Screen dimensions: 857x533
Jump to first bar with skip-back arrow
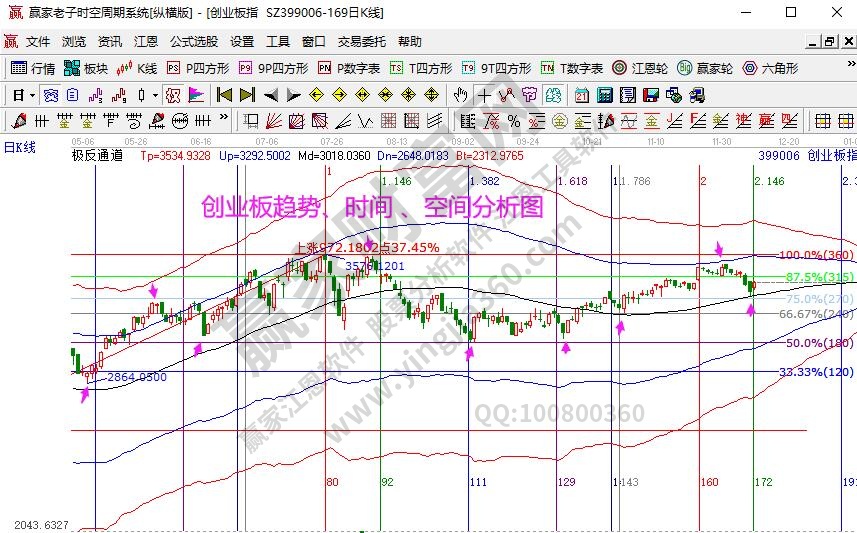point(225,95)
